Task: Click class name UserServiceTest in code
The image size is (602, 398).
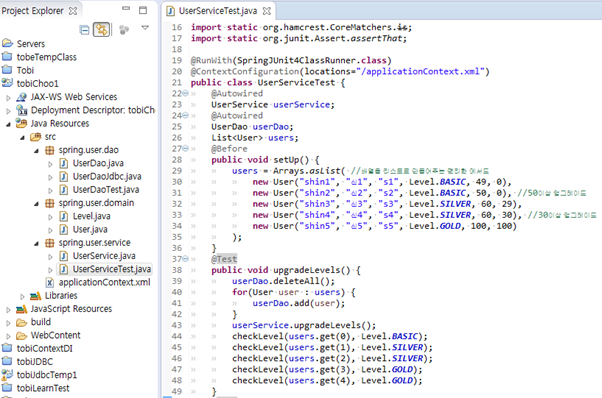Action: 296,83
